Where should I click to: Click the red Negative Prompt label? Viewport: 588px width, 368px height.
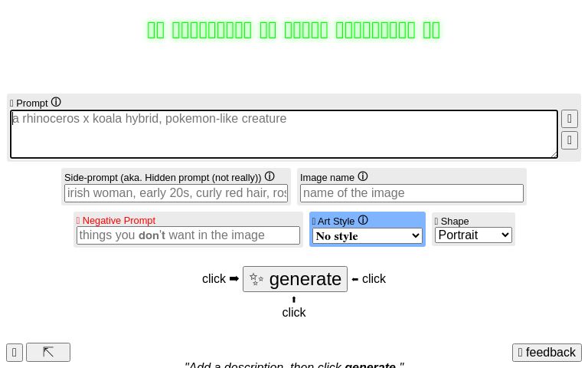pos(119,221)
